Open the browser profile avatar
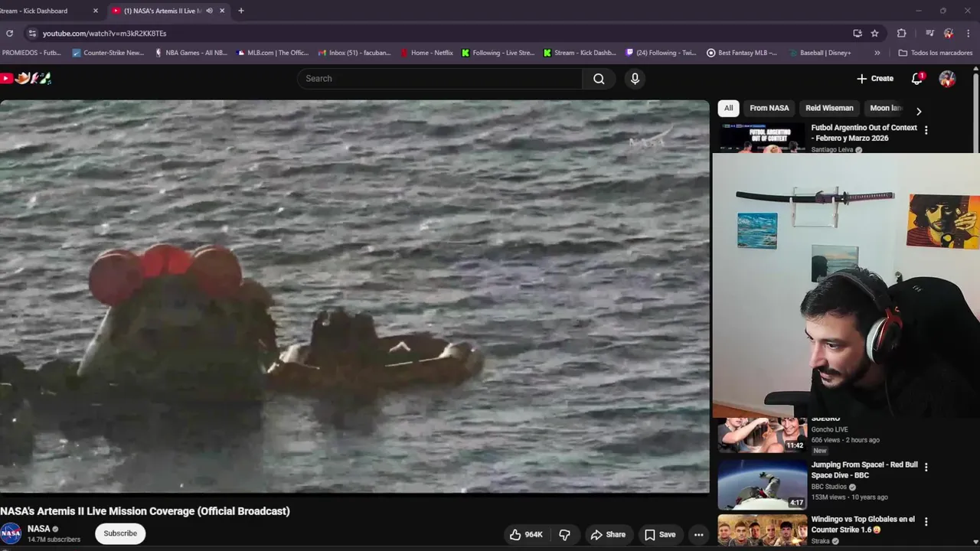Screen dimensions: 980x551 [949, 33]
